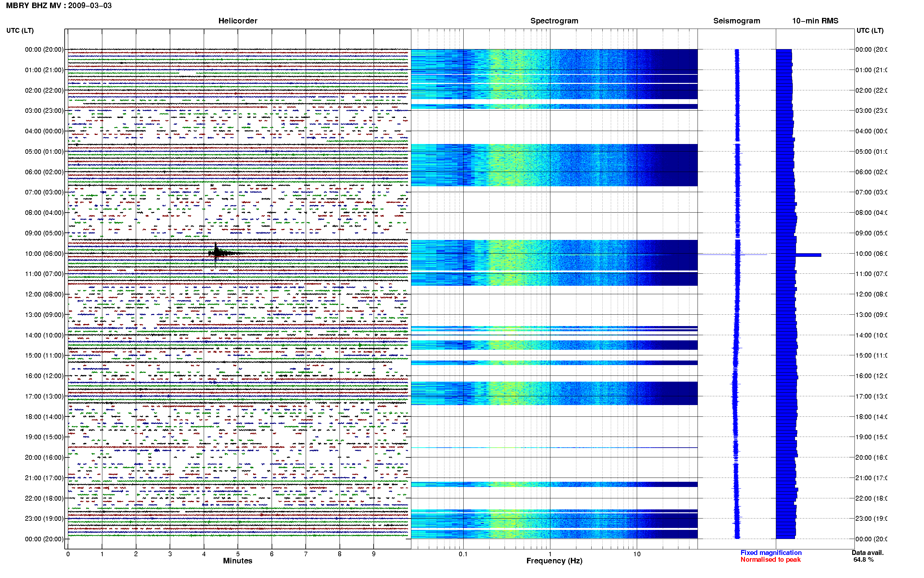The width and height of the screenshot is (924, 578).
Task: Click the left time label 20:00 (16:00)
Action: (x=44, y=458)
